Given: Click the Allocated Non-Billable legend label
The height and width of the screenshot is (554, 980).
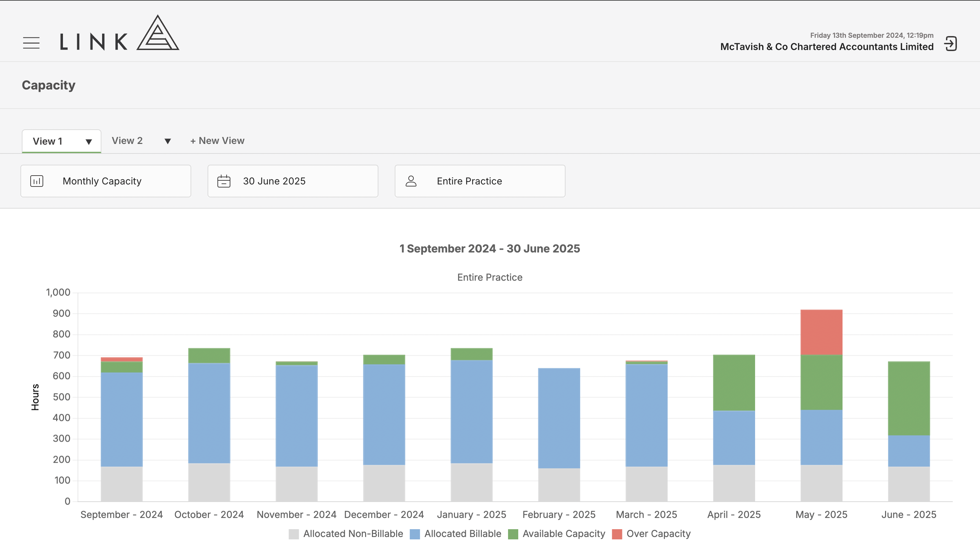Looking at the screenshot, I should (353, 534).
